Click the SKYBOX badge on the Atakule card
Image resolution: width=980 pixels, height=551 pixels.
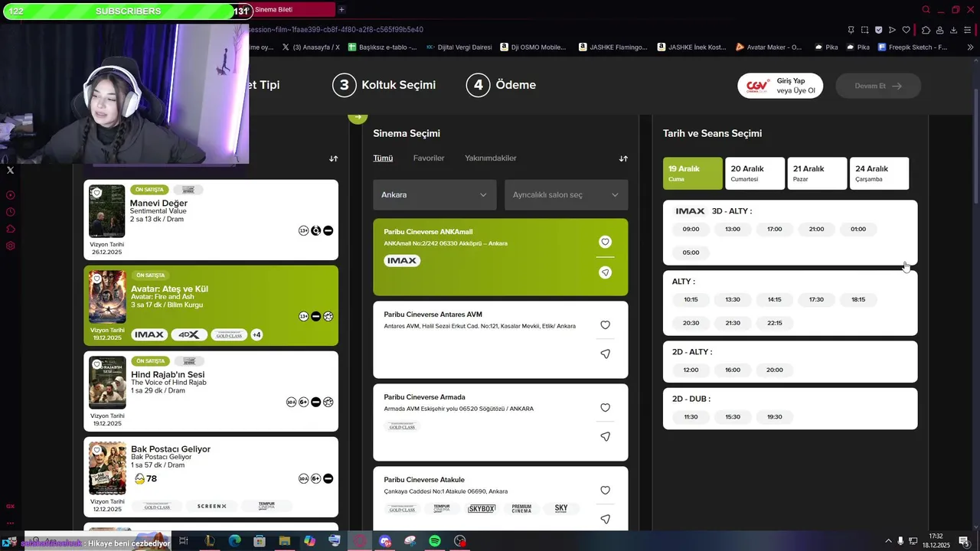(482, 509)
